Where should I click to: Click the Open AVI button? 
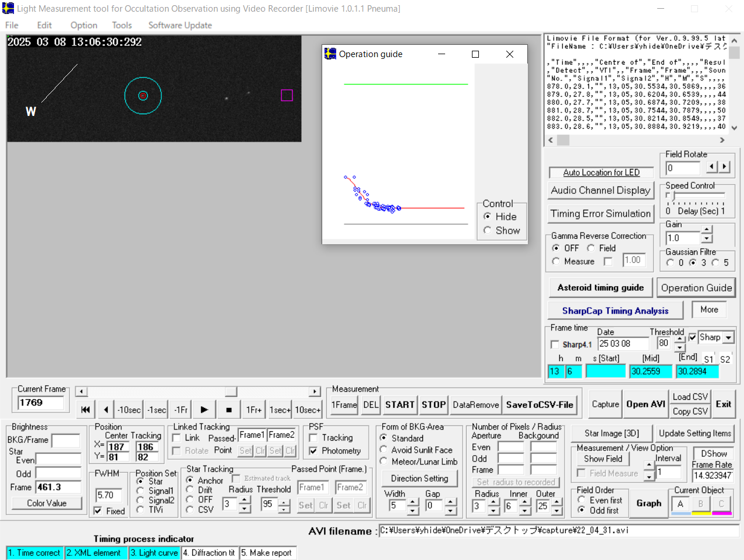click(x=646, y=404)
